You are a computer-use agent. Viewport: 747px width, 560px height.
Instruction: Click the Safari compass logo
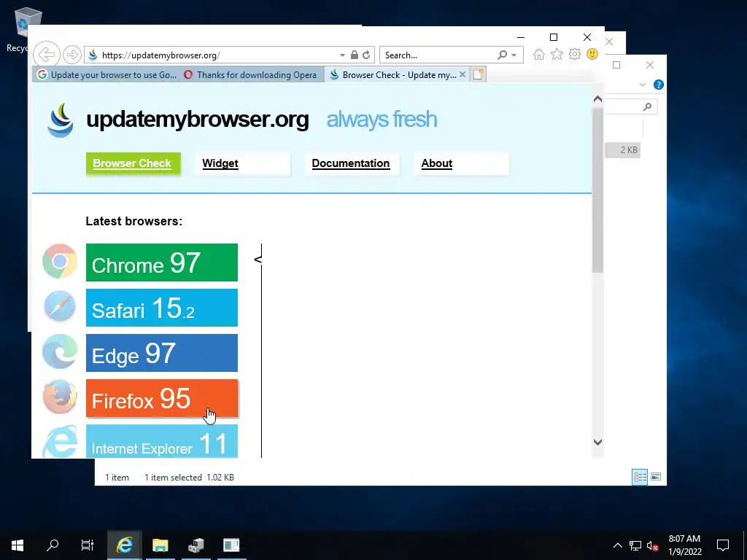[60, 307]
